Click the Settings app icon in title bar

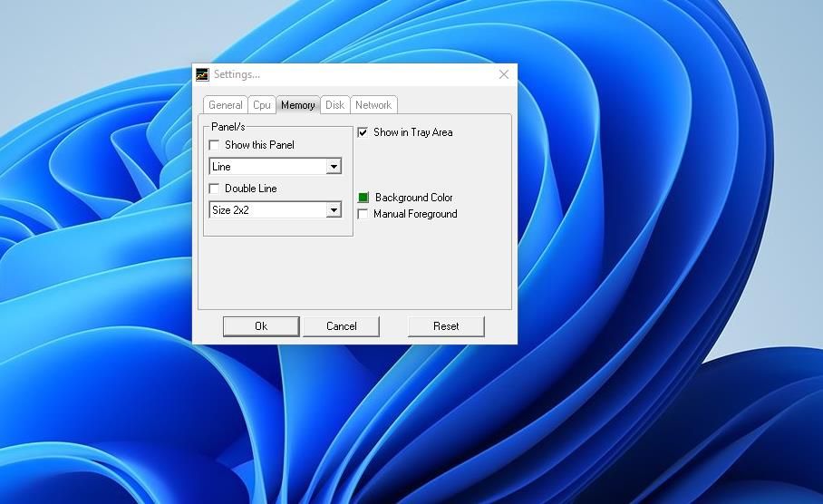tap(202, 74)
